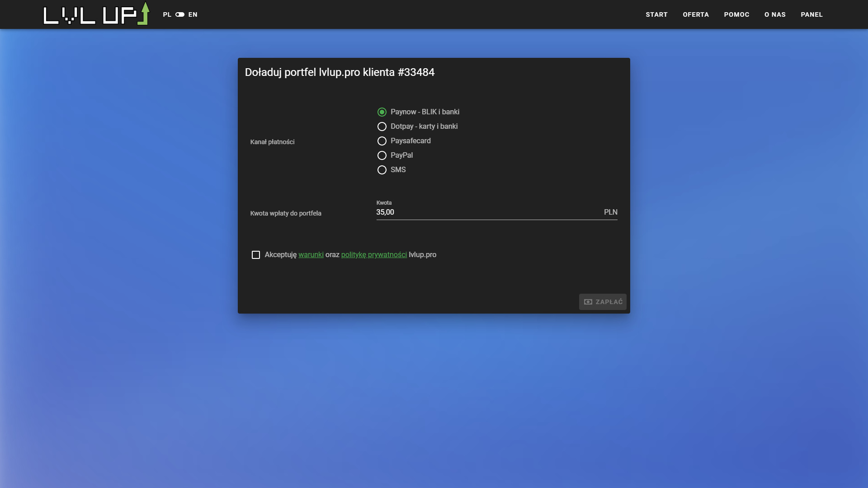
Task: Open the OFERTA menu item
Action: (x=696, y=14)
